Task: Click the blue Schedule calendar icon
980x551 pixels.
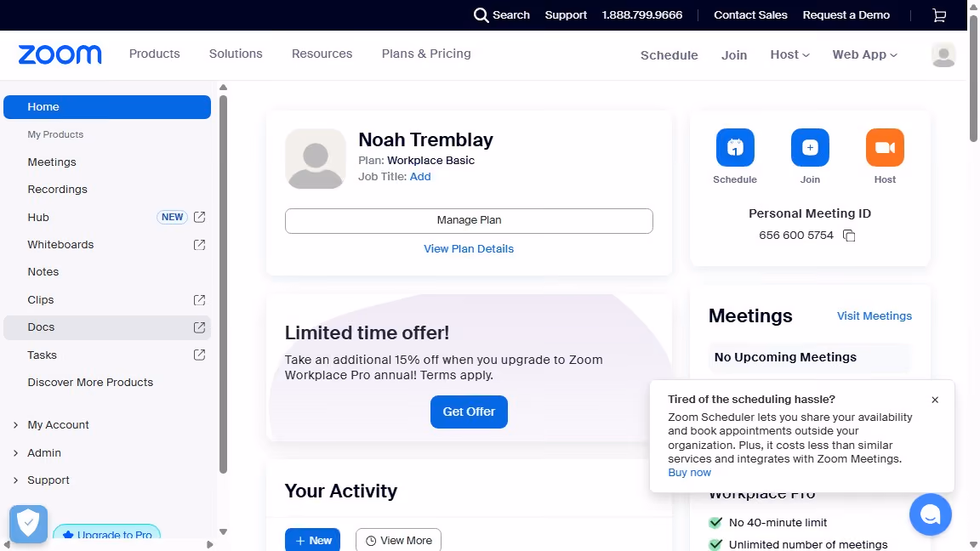Action: click(x=735, y=147)
